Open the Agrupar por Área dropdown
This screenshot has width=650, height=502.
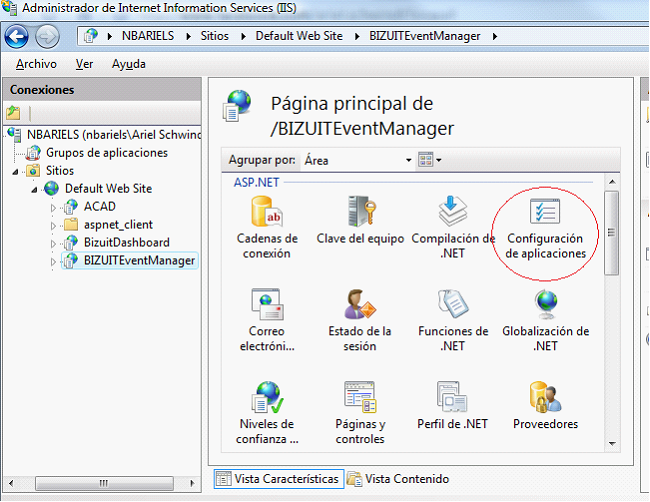(x=358, y=160)
